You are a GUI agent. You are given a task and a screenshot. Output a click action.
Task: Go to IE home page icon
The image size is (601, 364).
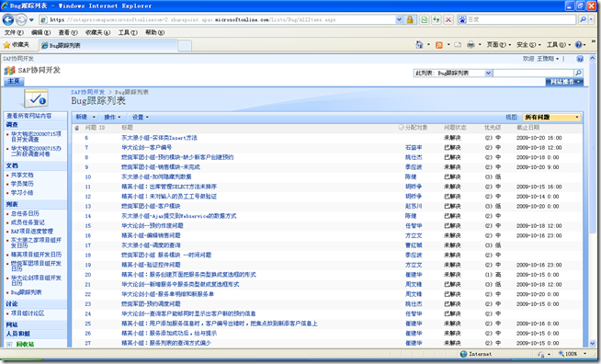(419, 45)
